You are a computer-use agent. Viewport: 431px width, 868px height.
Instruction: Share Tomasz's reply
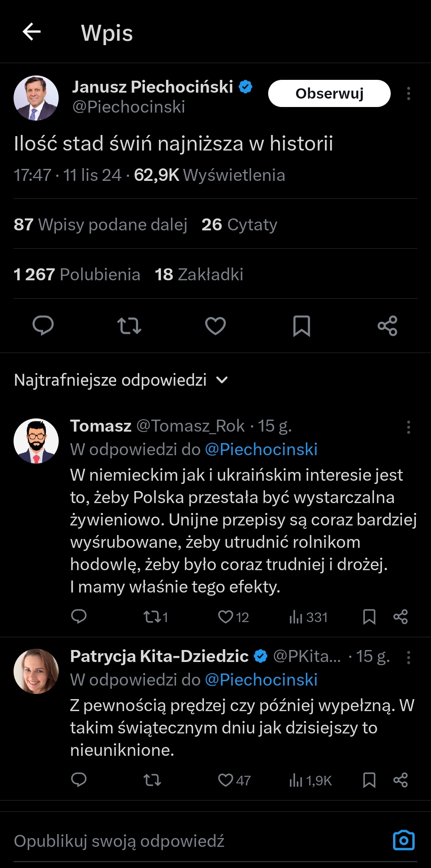400,617
